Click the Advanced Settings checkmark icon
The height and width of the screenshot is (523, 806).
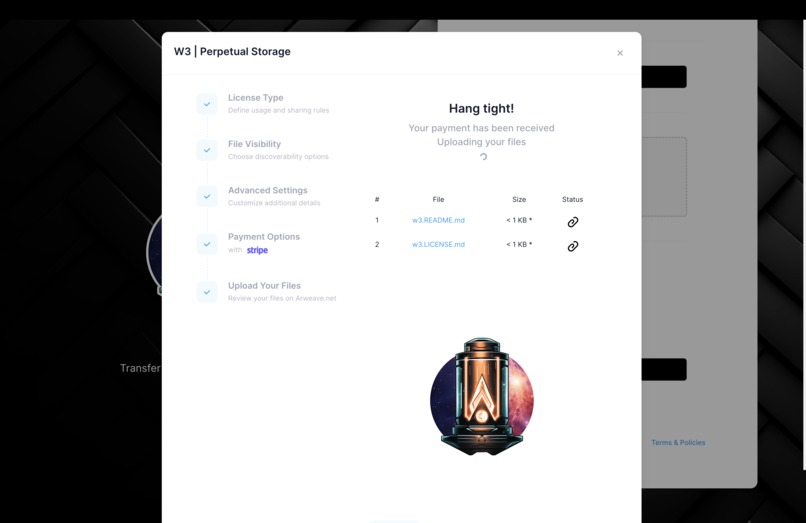(207, 196)
